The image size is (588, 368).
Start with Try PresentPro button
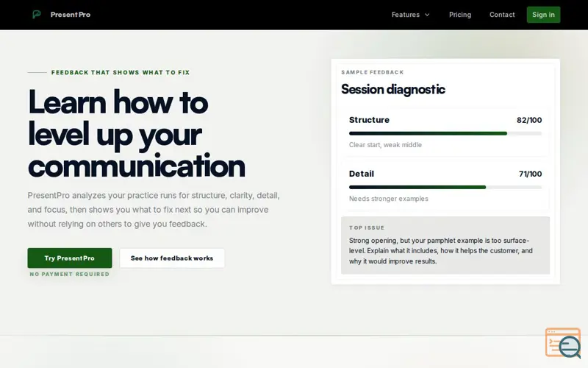point(70,258)
